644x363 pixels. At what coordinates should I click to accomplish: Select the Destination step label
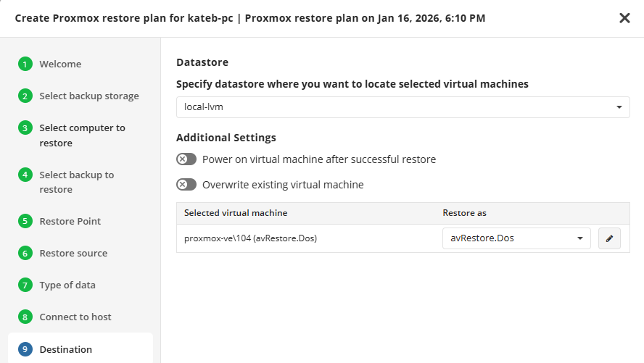[x=65, y=350]
